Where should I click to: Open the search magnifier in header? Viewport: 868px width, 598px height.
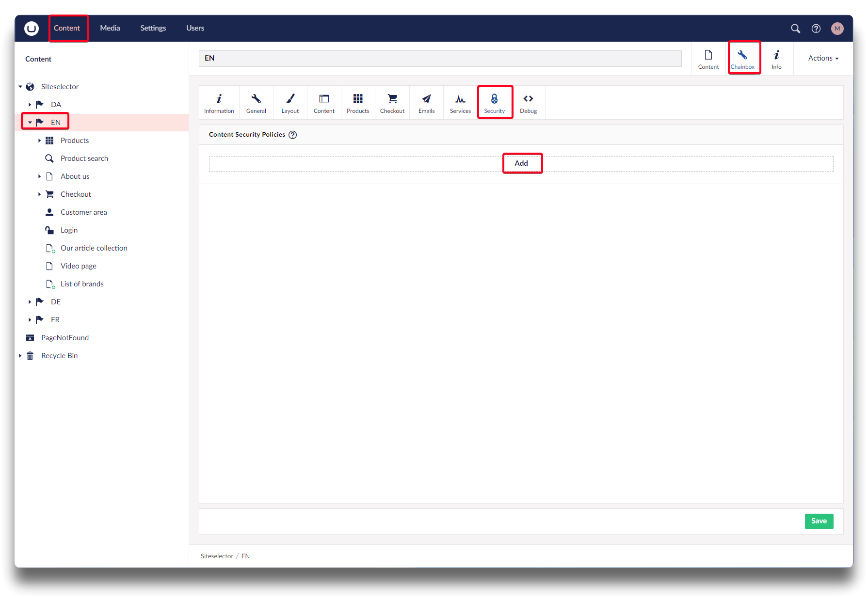[x=795, y=29]
